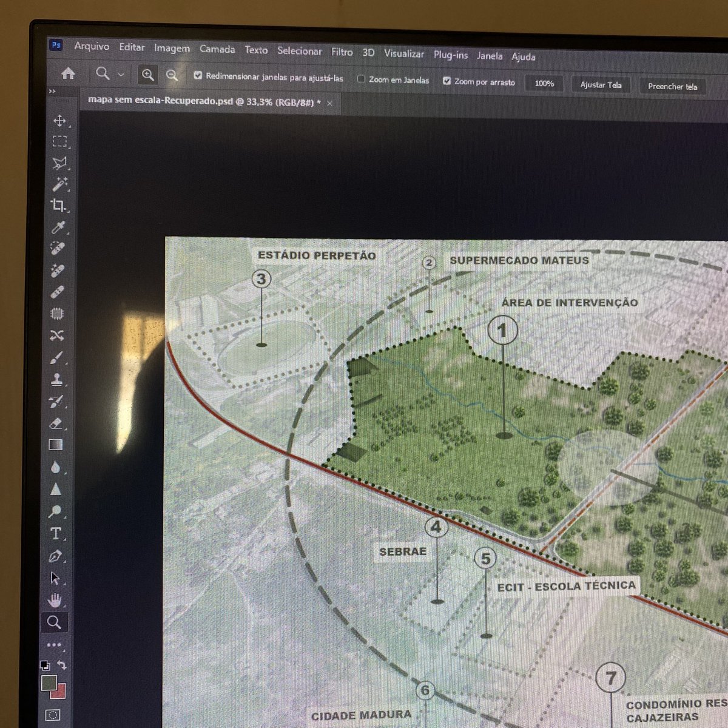
Task: Open the Editar menu
Action: tap(132, 47)
